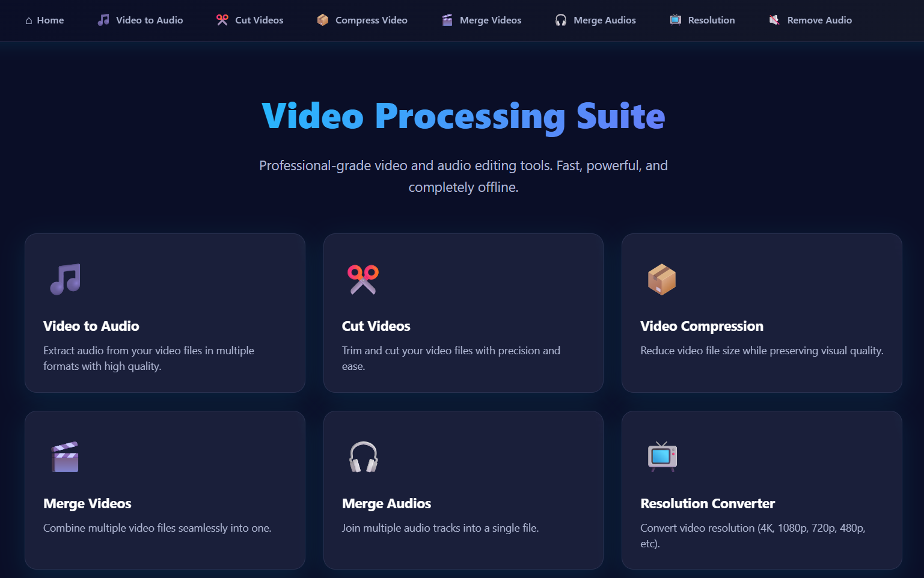This screenshot has width=924, height=578.
Task: Click the Video Processing Suite heading
Action: 462,117
